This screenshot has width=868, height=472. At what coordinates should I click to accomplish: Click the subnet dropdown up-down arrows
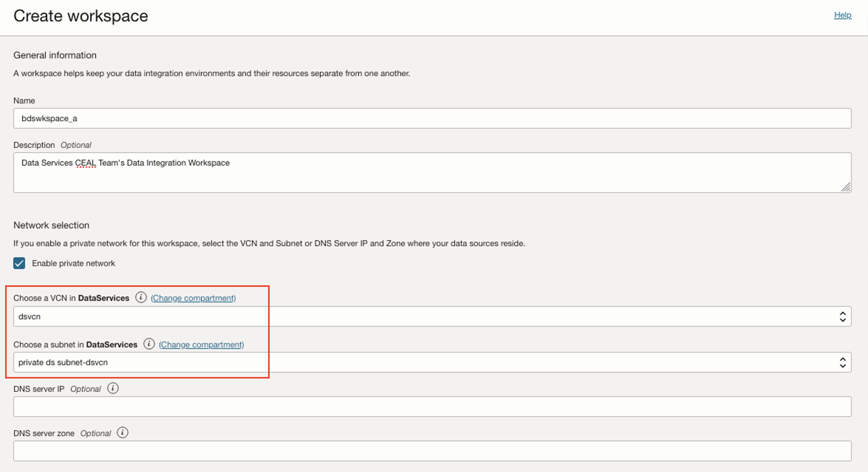(842, 362)
